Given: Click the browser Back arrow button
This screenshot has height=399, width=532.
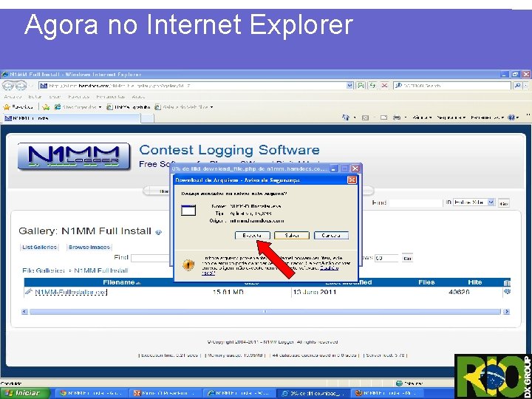Looking at the screenshot, I should point(7,86).
